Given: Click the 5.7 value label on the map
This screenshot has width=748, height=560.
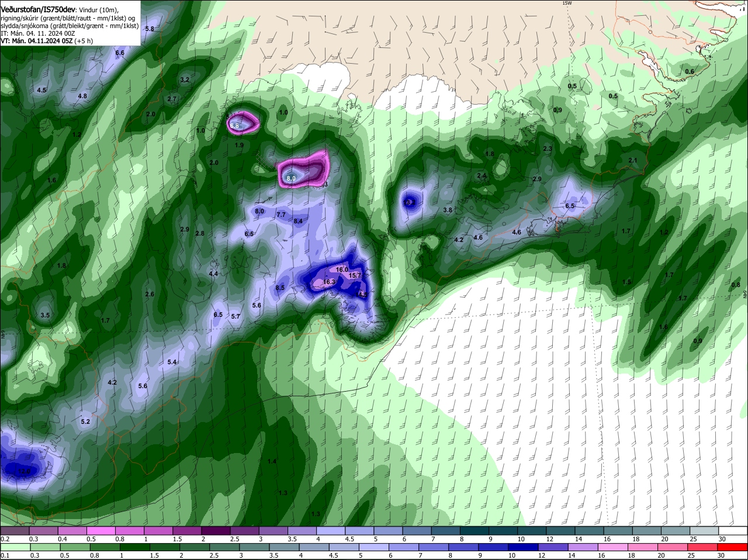Looking at the screenshot, I should pyautogui.click(x=236, y=316).
